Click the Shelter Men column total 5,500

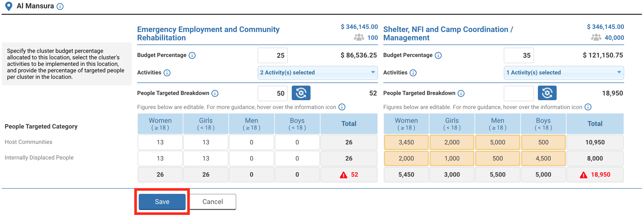pos(497,175)
